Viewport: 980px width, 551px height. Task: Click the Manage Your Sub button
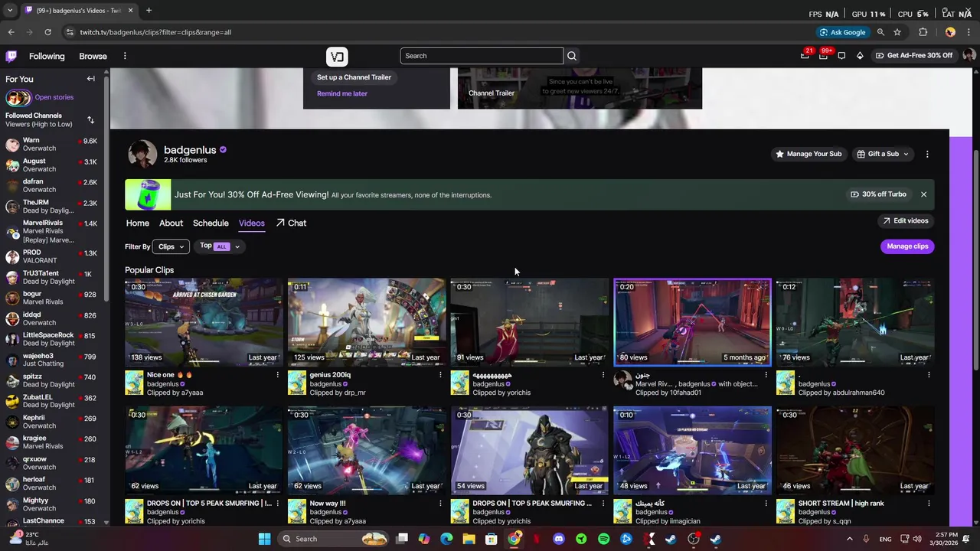tap(808, 154)
